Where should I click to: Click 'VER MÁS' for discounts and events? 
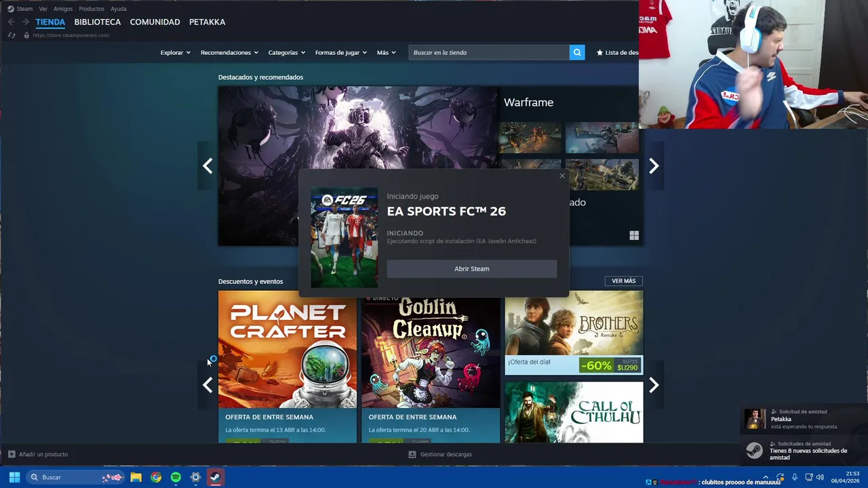coord(623,281)
